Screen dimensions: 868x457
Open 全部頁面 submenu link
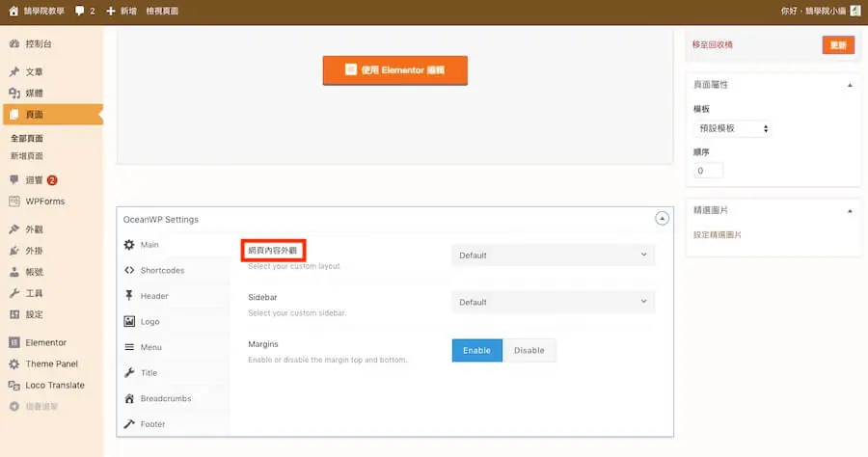27,138
